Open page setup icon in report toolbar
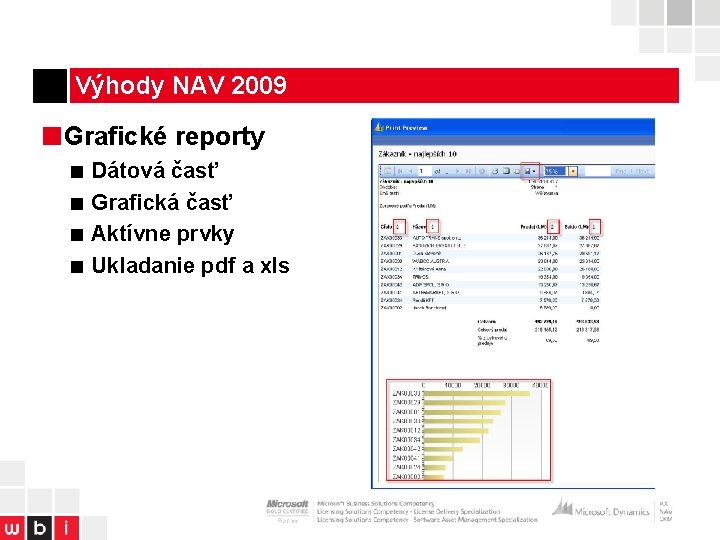The image size is (720, 540). point(517,172)
